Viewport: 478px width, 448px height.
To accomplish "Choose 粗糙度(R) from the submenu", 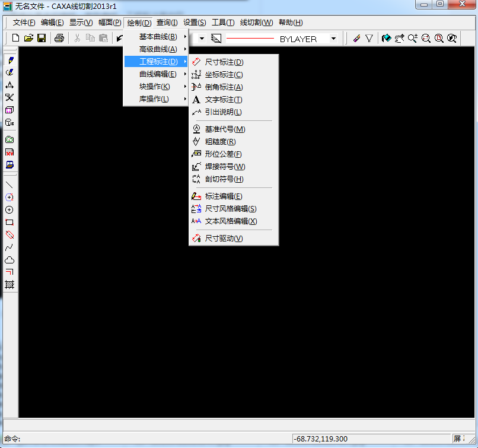I will click(234, 142).
